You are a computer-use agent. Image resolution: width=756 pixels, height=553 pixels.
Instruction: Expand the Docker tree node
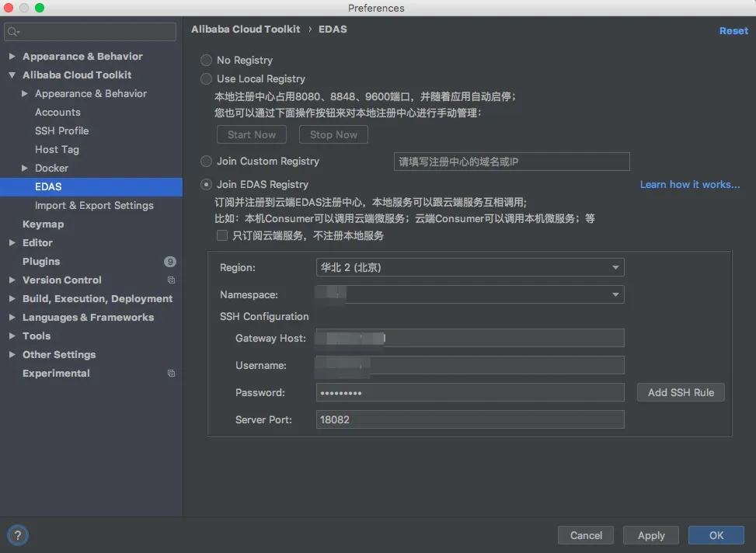[x=25, y=169]
